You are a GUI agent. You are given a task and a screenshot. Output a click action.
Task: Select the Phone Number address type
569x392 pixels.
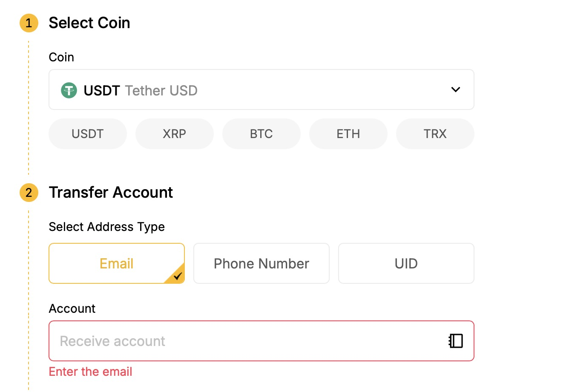[262, 263]
